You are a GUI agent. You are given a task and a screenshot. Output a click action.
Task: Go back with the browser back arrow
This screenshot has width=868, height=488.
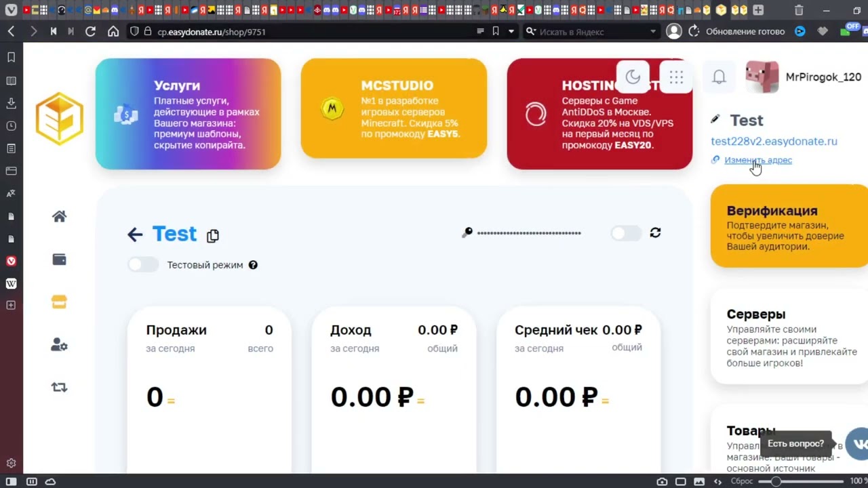tap(12, 31)
